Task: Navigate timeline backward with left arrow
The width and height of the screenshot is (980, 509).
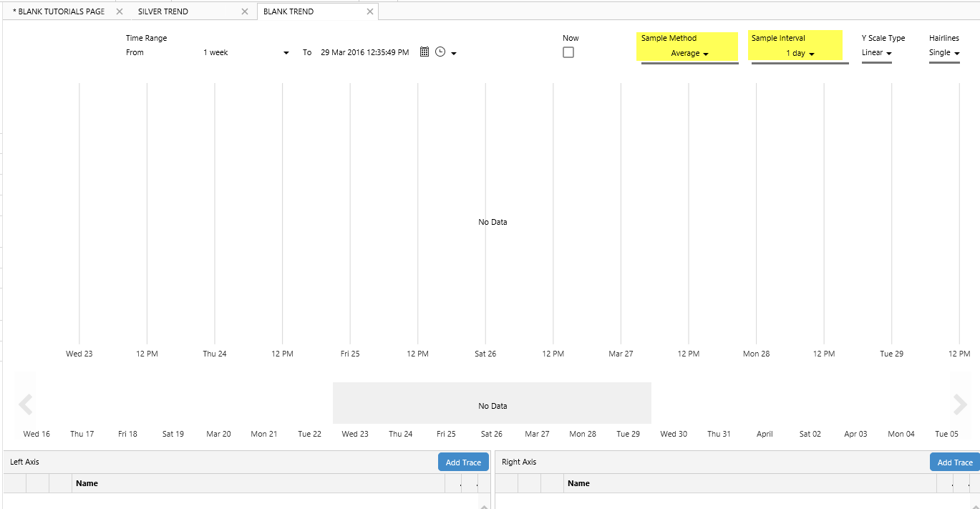Action: (25, 405)
